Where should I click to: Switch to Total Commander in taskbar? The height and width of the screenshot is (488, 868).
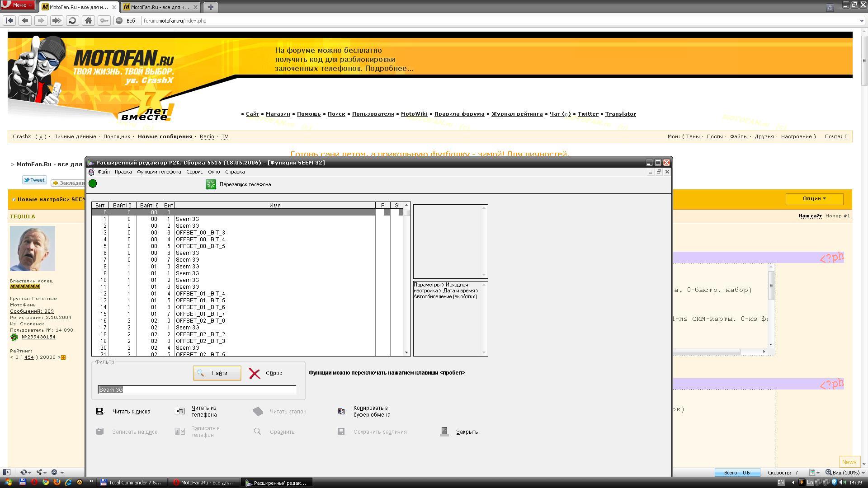click(132, 483)
